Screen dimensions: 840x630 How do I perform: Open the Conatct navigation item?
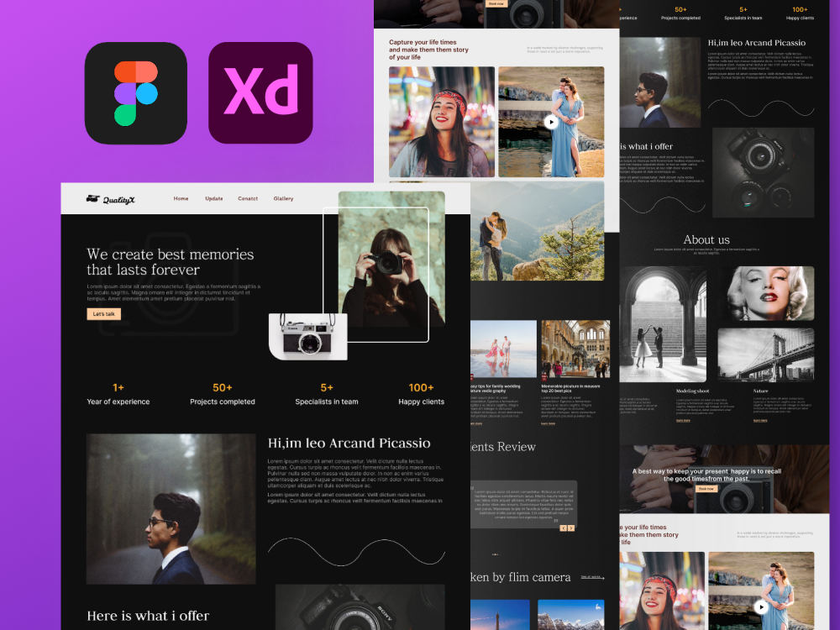(x=247, y=198)
